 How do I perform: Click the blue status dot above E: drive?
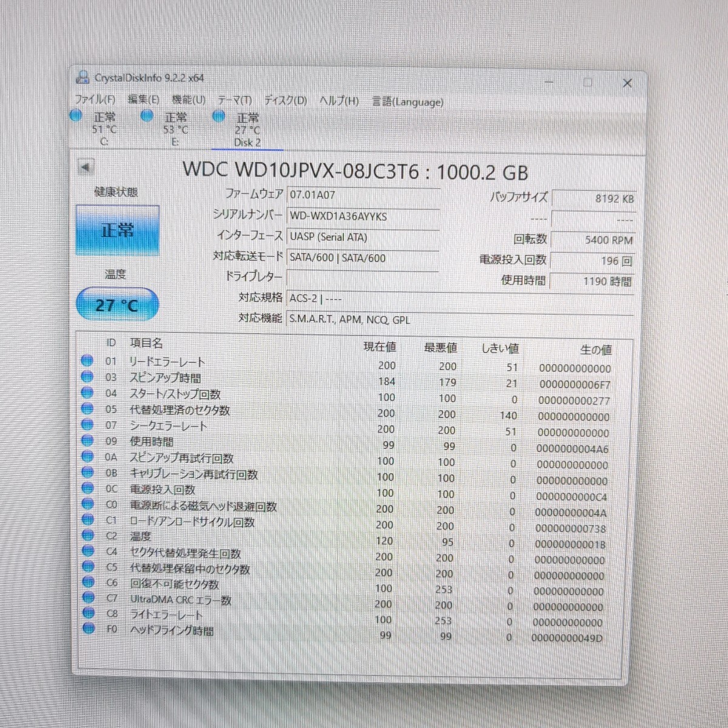147,116
